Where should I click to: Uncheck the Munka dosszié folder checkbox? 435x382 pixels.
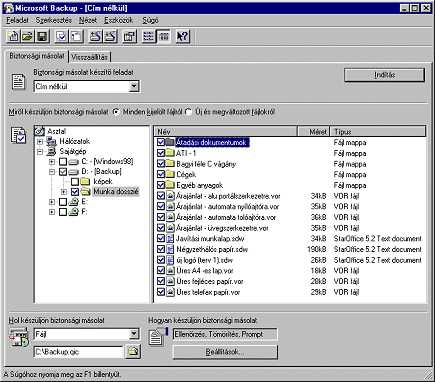coord(75,192)
